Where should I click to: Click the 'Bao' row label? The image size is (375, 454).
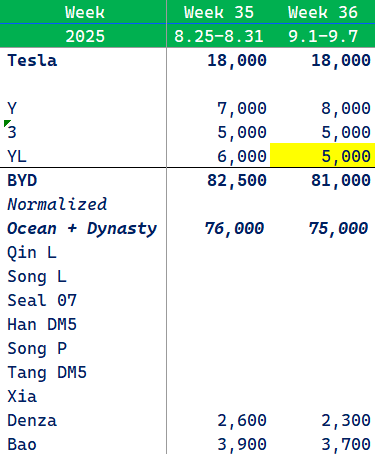point(22,444)
